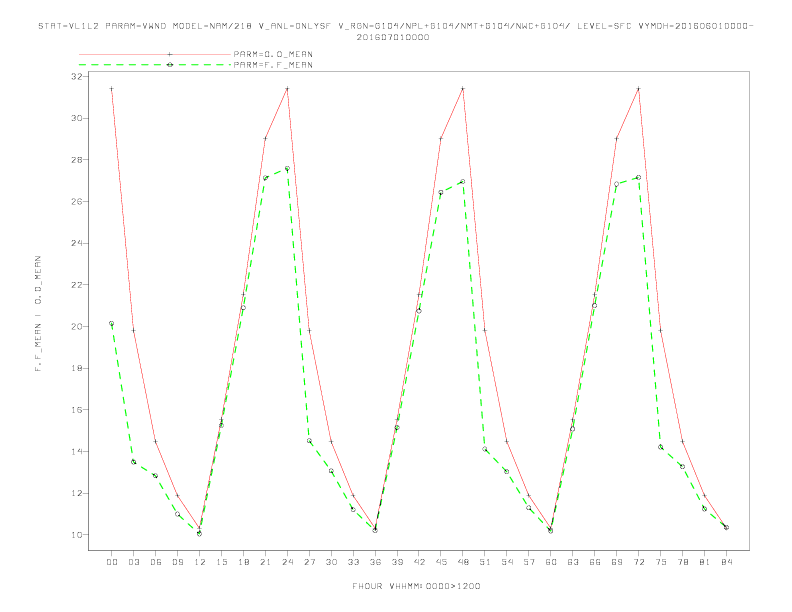Viewport: 792px width, 612px height.
Task: Click the x-axis tick label 75
Action: click(661, 562)
